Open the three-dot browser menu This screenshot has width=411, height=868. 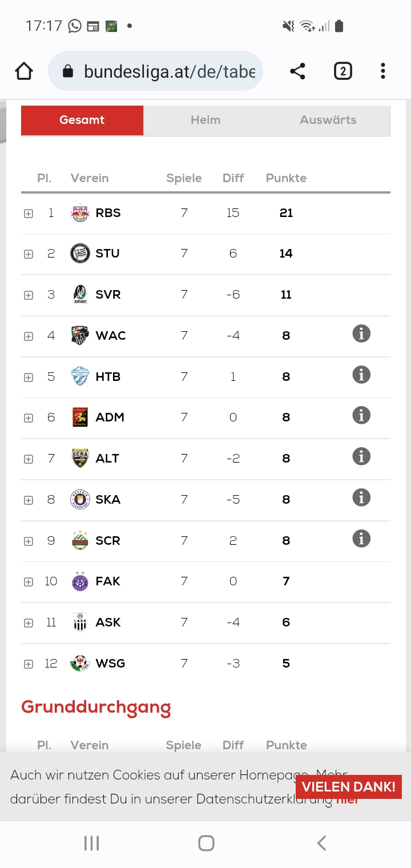(x=382, y=71)
